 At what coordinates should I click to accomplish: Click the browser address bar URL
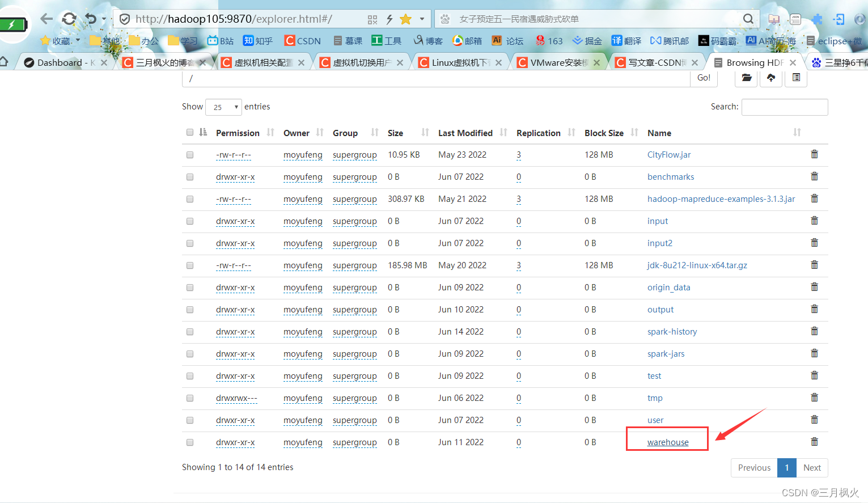[x=234, y=19]
